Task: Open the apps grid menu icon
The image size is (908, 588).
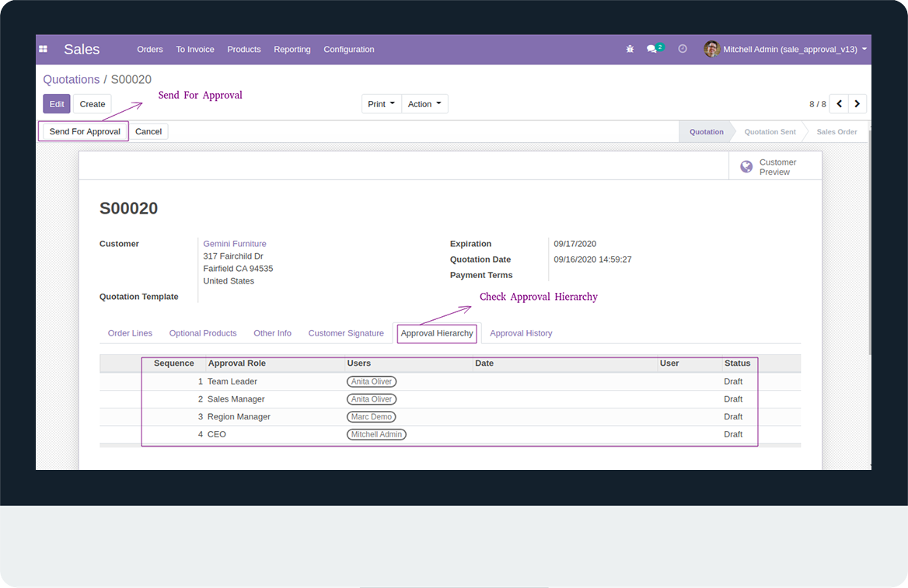Action: point(43,49)
